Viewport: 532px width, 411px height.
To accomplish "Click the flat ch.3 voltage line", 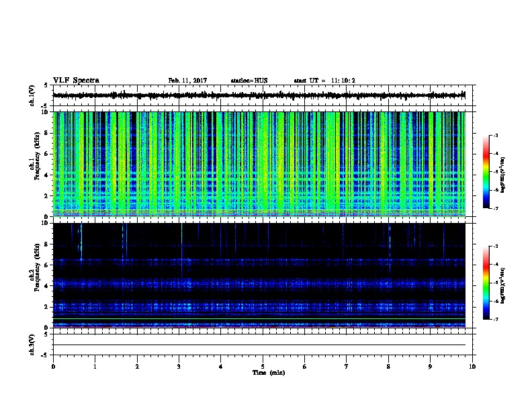I will point(259,345).
